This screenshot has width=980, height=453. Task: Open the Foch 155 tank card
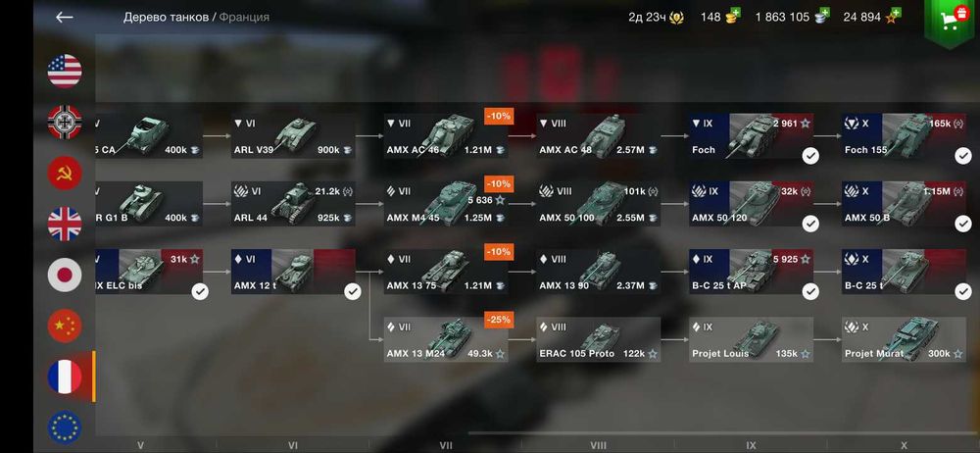tap(904, 135)
